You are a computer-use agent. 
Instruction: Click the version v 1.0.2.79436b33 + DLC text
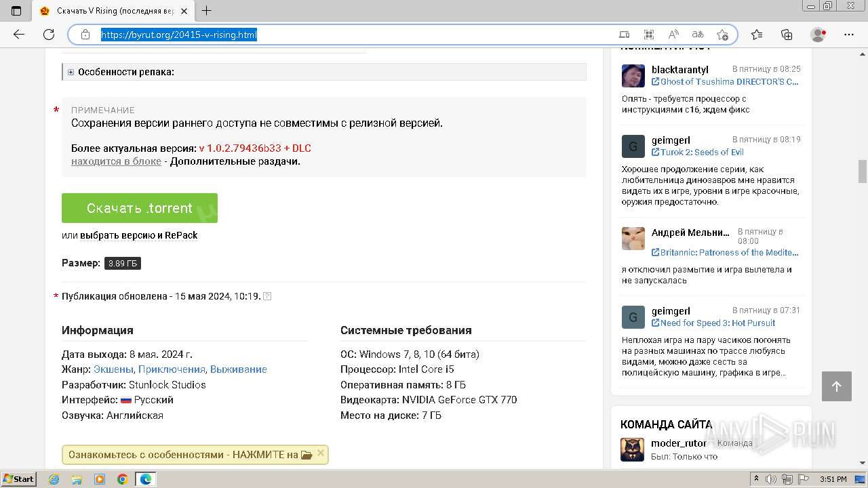[255, 148]
